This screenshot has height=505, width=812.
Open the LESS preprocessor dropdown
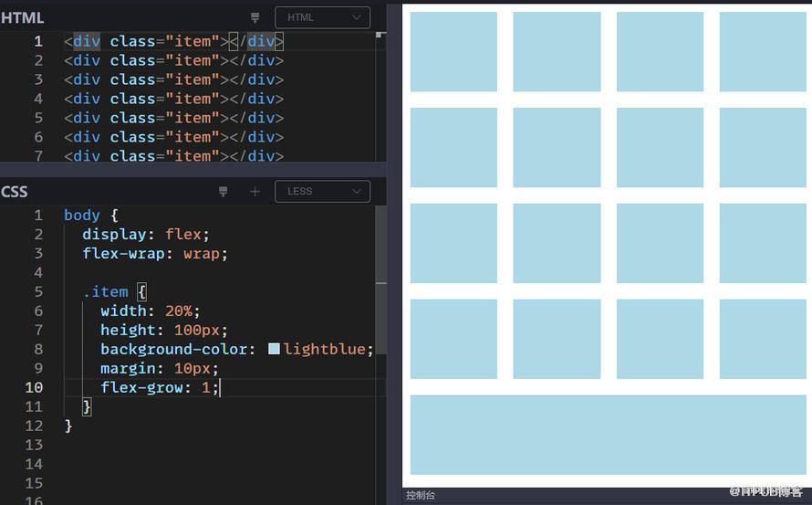tap(323, 192)
